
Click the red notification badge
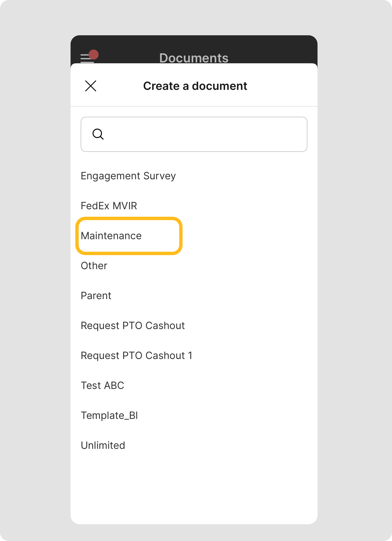[94, 54]
